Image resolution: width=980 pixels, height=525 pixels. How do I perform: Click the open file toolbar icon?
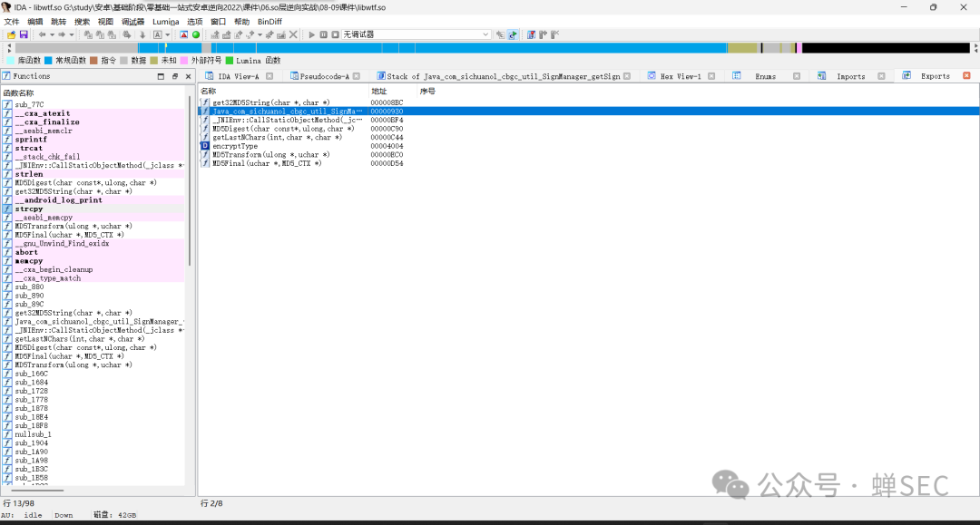tap(11, 35)
